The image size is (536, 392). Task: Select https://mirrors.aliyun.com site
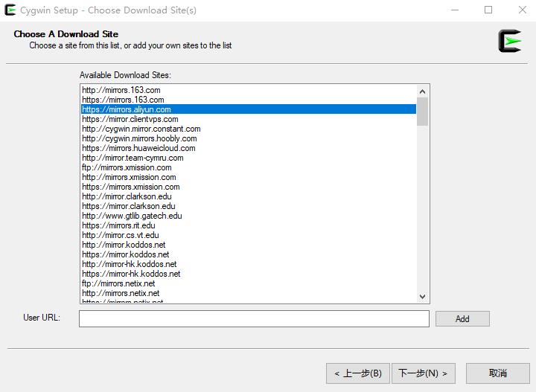pos(249,109)
